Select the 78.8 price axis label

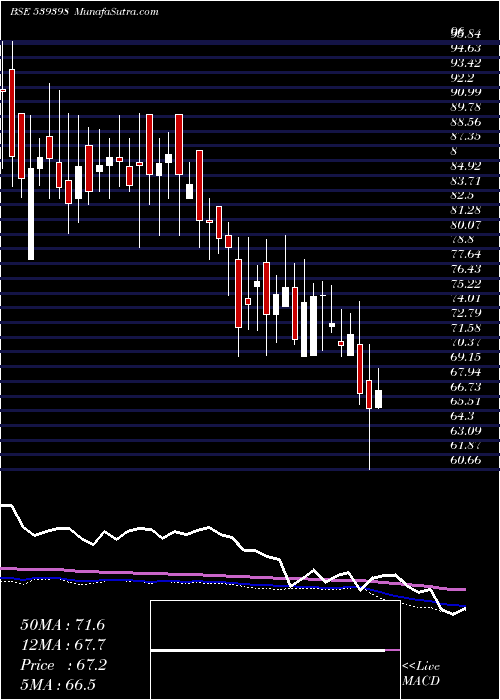[462, 240]
